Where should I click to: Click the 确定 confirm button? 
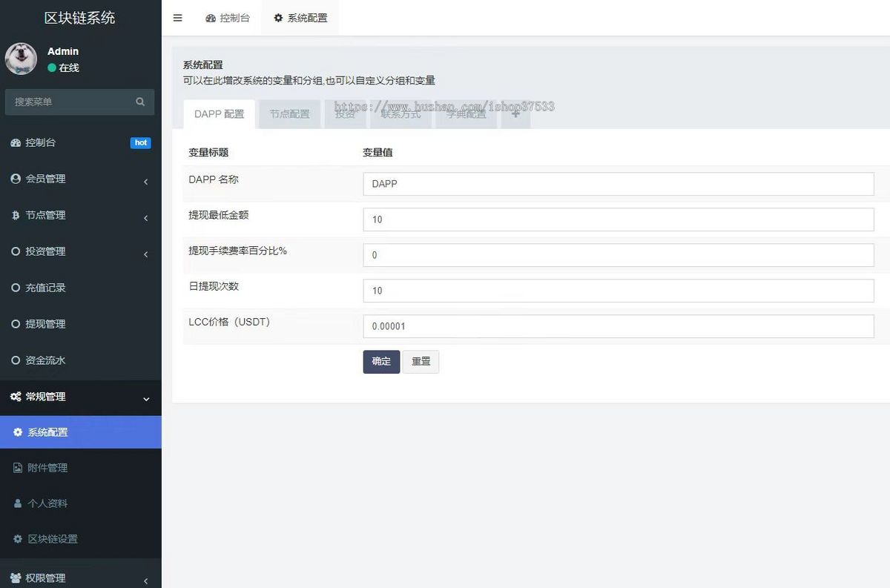click(x=381, y=362)
